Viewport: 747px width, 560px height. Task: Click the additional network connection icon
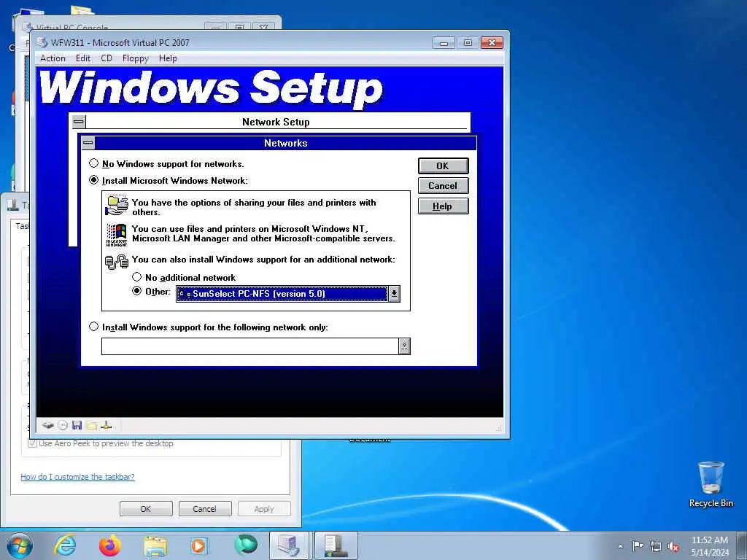click(x=117, y=262)
